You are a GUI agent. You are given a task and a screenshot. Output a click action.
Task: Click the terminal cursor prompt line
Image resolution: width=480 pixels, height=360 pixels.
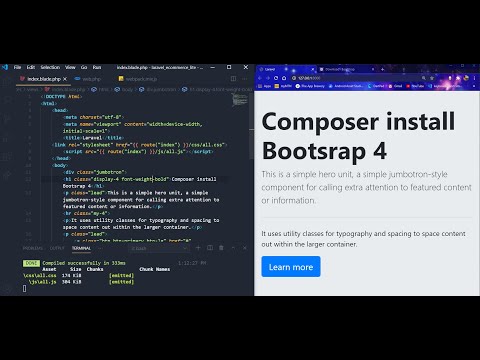tap(24, 289)
